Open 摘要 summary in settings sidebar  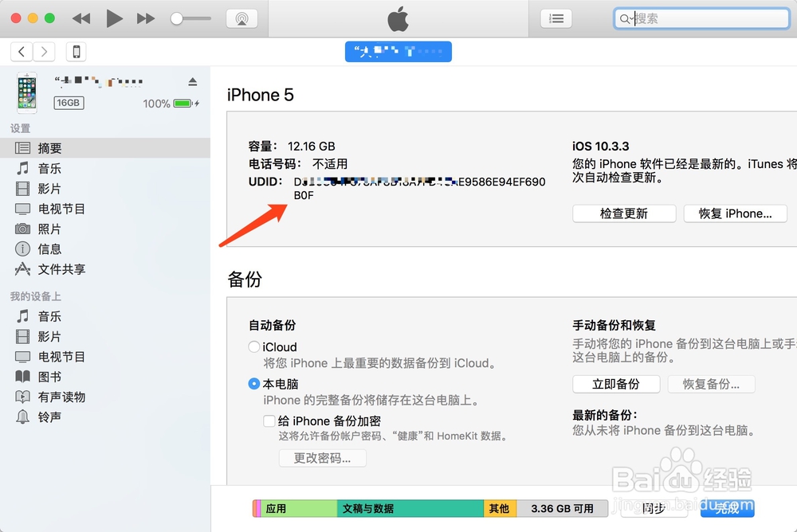[x=104, y=148]
